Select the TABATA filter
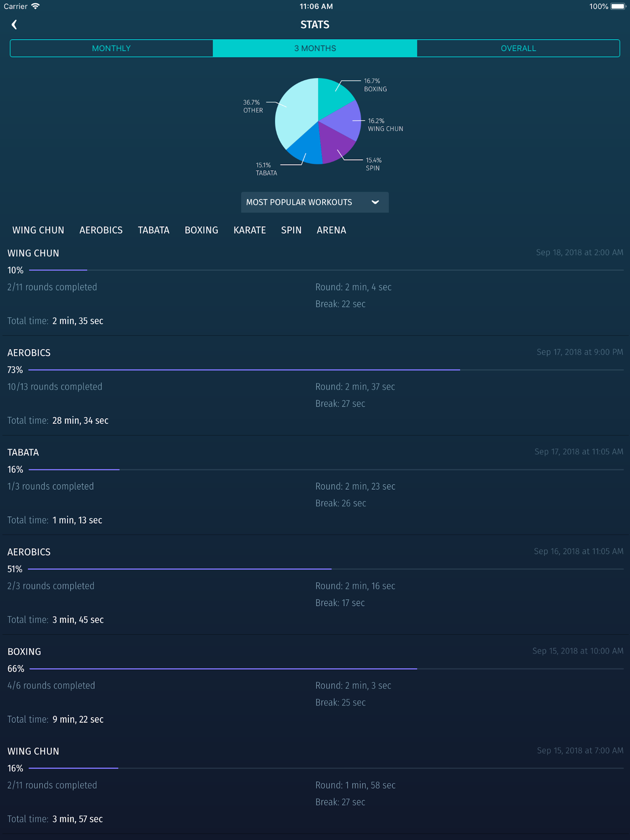This screenshot has width=630, height=840. 154,230
